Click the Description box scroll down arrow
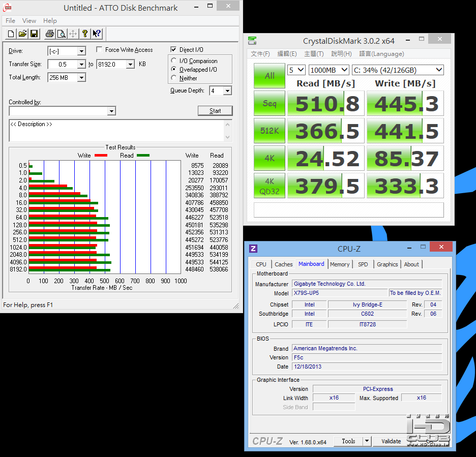Viewport: 476px width, 457px height. 228,137
